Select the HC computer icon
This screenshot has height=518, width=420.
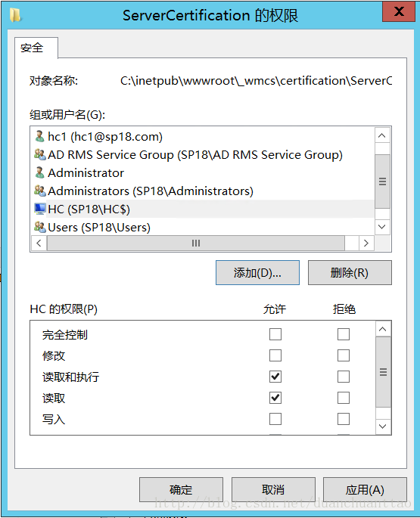click(x=39, y=209)
